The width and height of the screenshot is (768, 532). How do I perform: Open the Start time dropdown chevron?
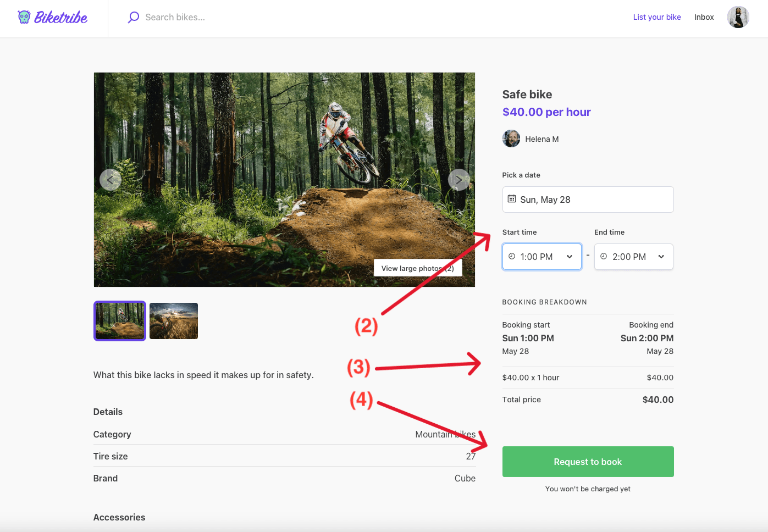tap(570, 257)
